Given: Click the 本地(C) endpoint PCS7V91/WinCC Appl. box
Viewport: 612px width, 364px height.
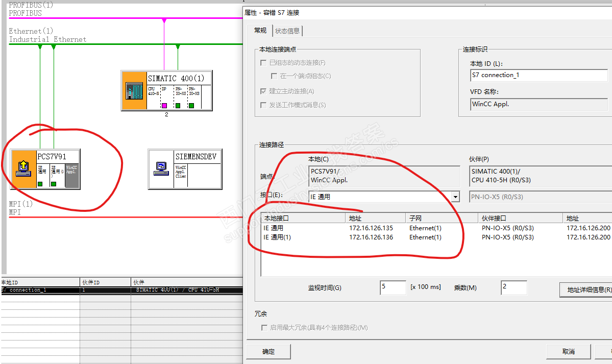Looking at the screenshot, I should (384, 176).
